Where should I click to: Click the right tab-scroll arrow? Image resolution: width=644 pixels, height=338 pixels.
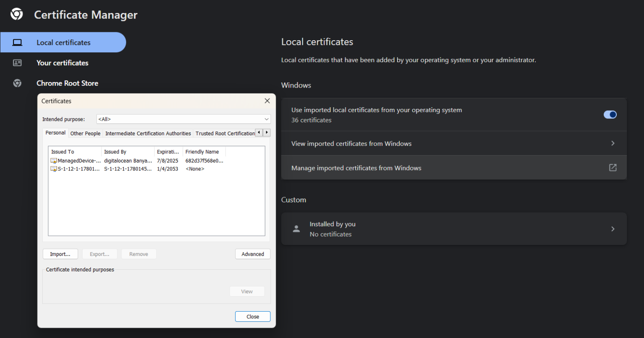[267, 132]
